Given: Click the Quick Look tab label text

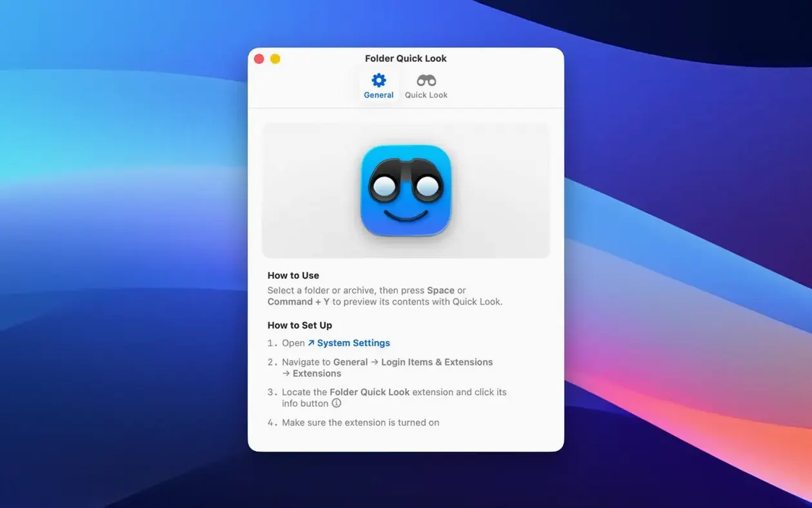Looking at the screenshot, I should (x=426, y=95).
